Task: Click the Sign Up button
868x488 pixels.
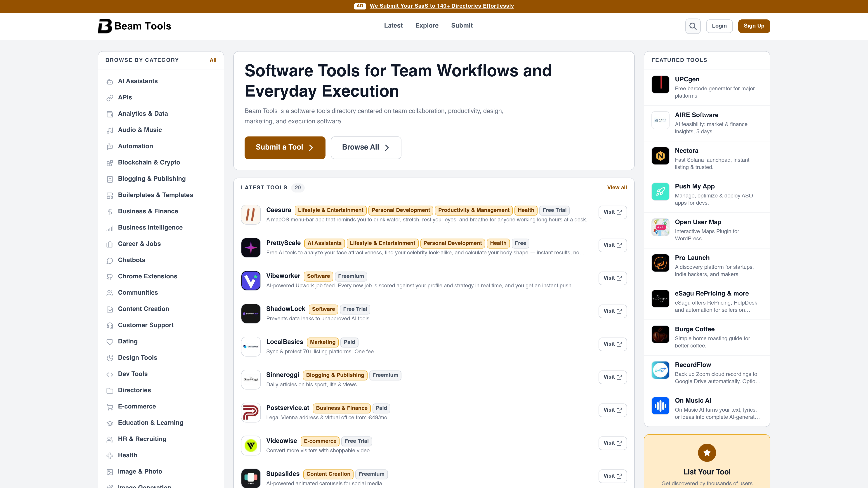Action: pos(754,26)
